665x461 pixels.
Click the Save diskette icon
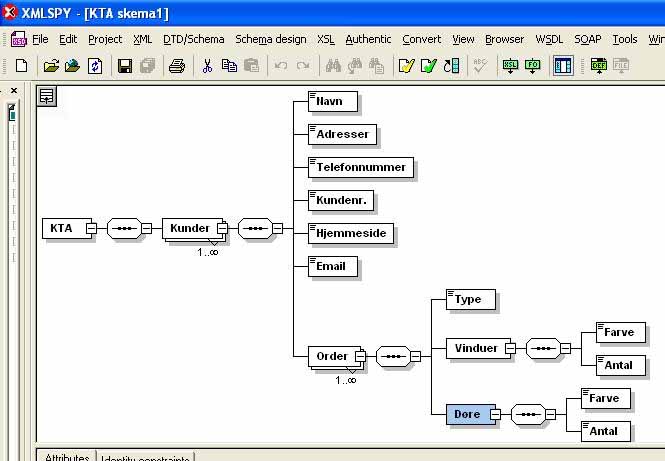(125, 66)
